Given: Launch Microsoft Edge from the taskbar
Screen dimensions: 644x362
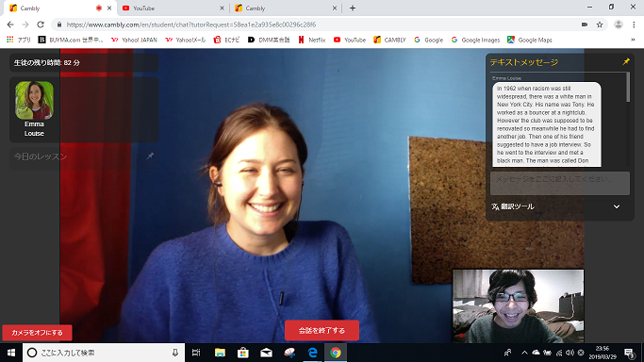Looking at the screenshot, I should coord(312,353).
